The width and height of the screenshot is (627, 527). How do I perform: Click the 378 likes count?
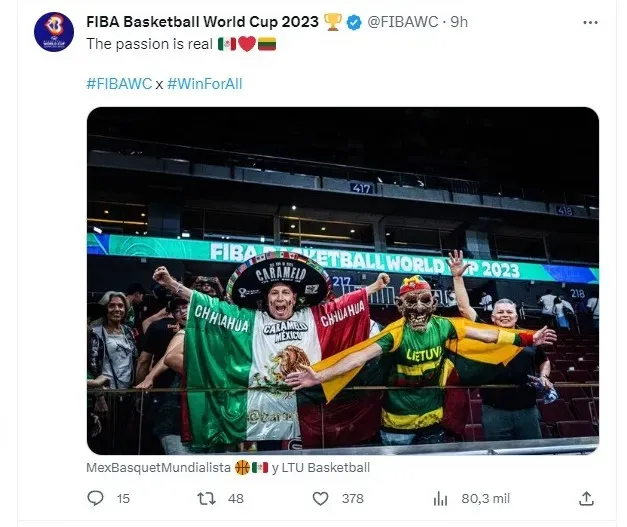pos(353,499)
